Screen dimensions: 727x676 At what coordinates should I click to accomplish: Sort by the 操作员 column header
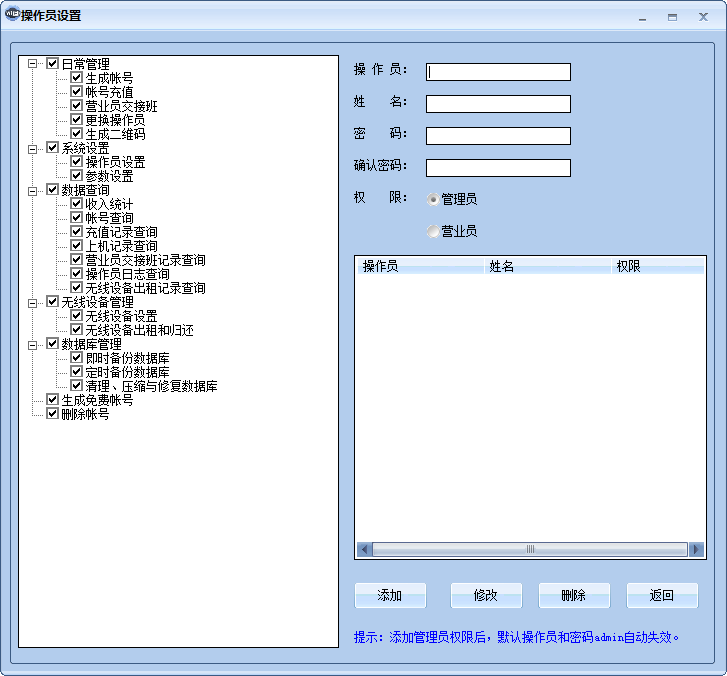pyautogui.click(x=421, y=266)
